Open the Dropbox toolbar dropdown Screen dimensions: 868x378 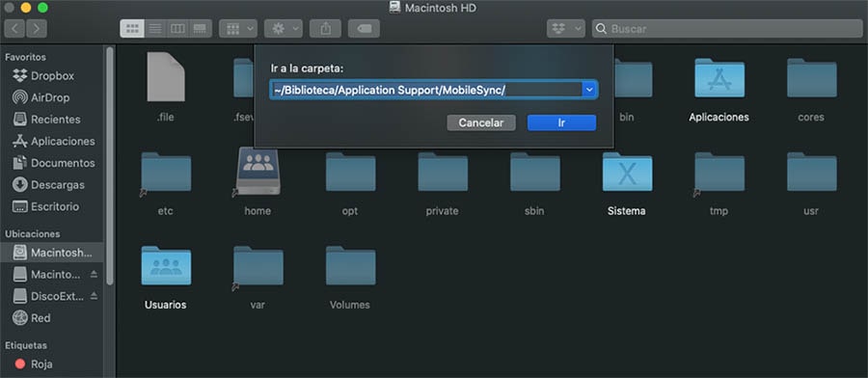coord(566,28)
